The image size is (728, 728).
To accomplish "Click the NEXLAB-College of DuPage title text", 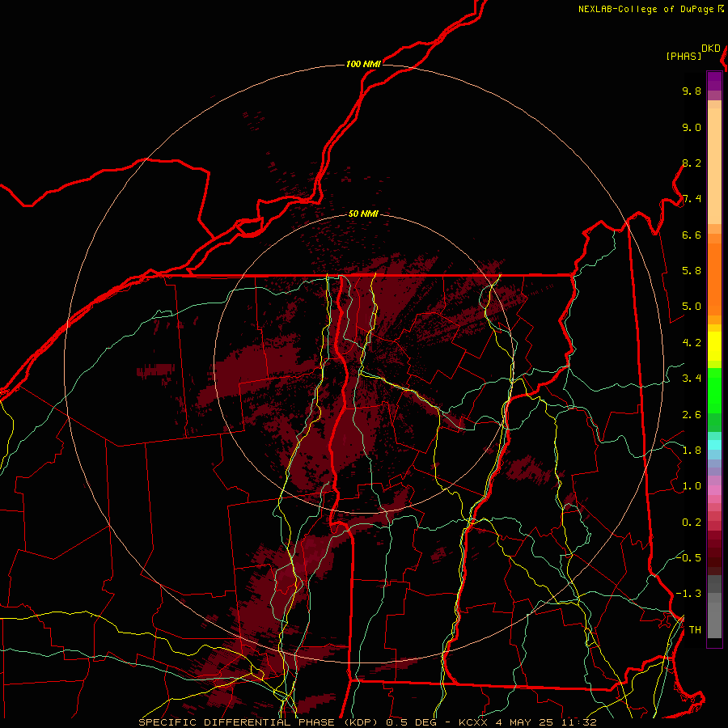I will tap(645, 9).
